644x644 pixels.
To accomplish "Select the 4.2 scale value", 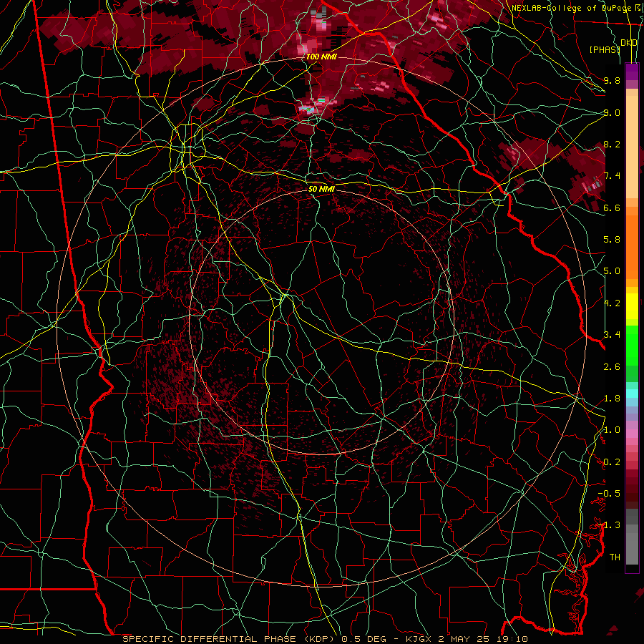I will (612, 303).
